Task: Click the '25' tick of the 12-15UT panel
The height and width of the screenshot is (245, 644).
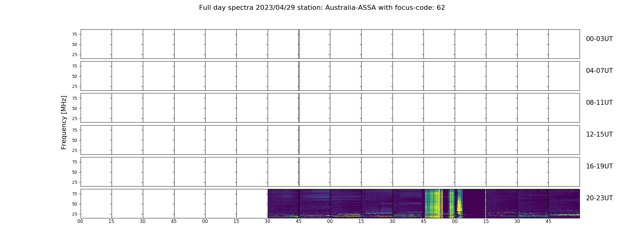Action: (75, 150)
